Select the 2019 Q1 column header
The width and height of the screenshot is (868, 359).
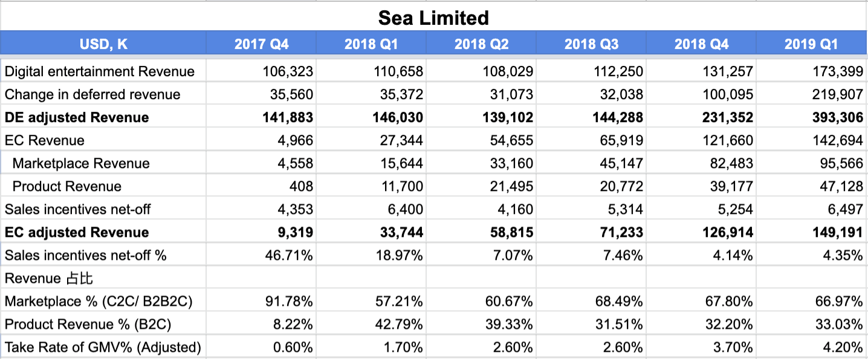pos(812,44)
